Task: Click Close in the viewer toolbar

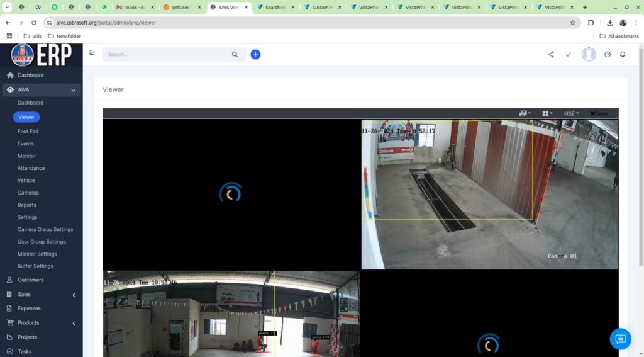Action: pos(598,114)
